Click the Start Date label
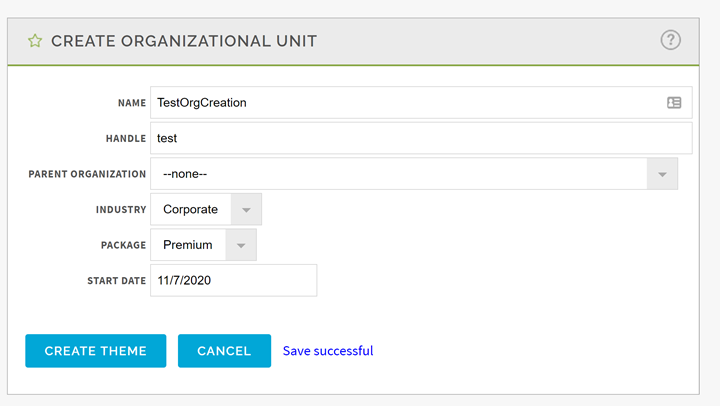720x406 pixels. pyautogui.click(x=116, y=281)
